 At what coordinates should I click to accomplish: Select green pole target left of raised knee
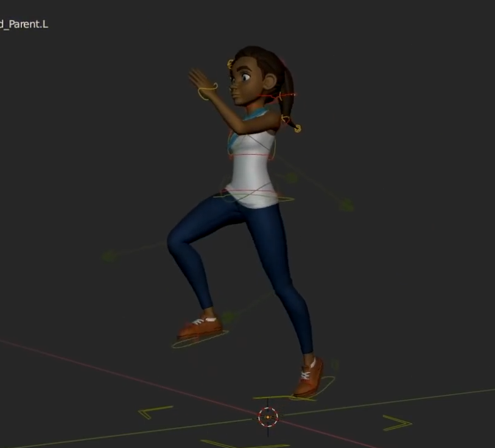tap(109, 256)
